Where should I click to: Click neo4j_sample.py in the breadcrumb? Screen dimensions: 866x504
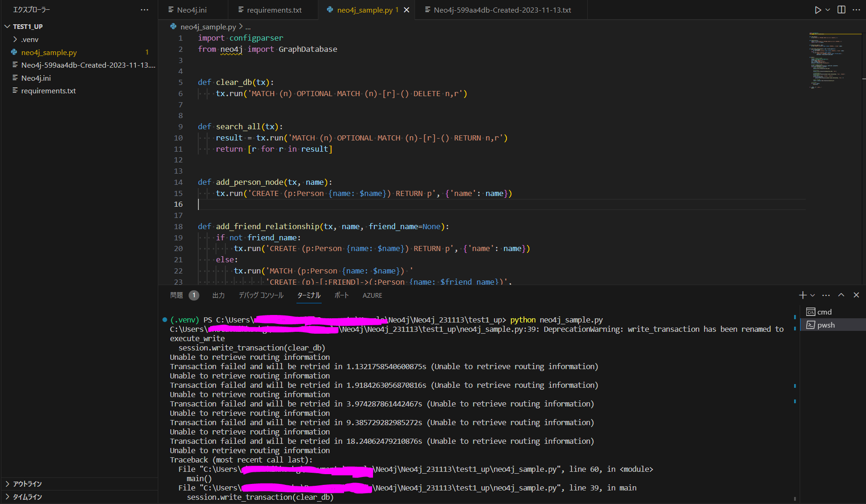coord(208,27)
